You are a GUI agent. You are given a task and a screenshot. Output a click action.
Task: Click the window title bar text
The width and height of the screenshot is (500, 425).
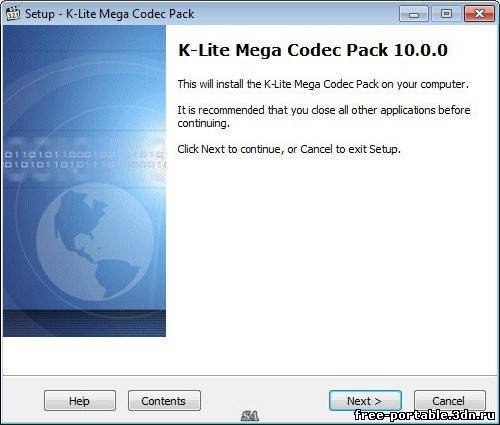click(x=109, y=14)
